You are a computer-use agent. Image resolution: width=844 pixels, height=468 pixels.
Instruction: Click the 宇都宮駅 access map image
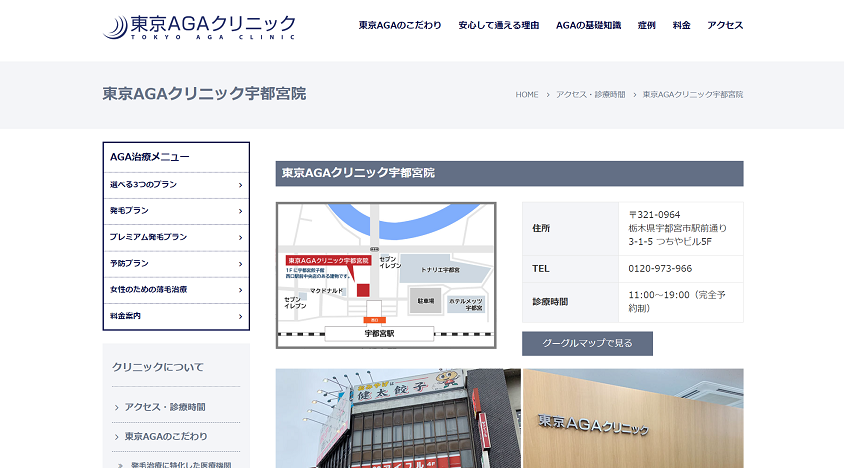[x=386, y=275]
